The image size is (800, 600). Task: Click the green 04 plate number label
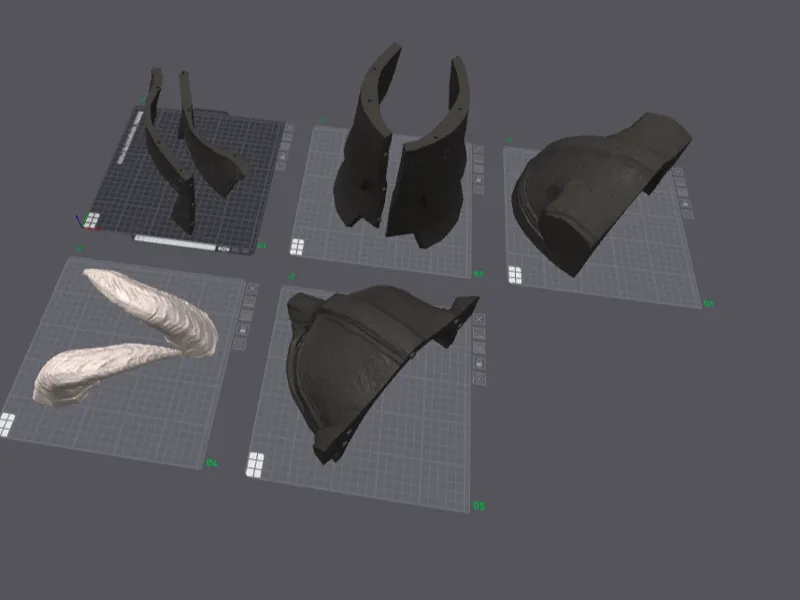coord(212,463)
